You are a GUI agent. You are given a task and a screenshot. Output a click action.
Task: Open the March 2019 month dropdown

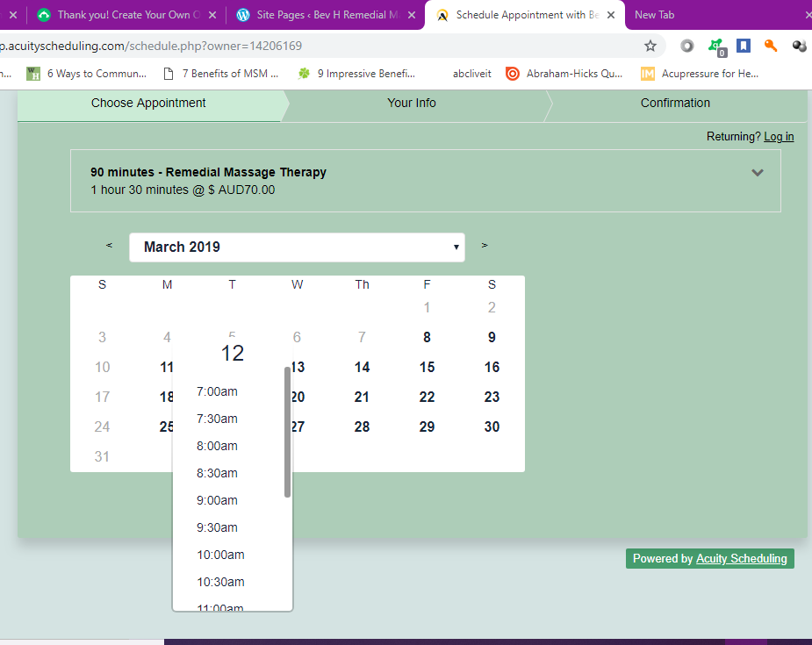(297, 247)
